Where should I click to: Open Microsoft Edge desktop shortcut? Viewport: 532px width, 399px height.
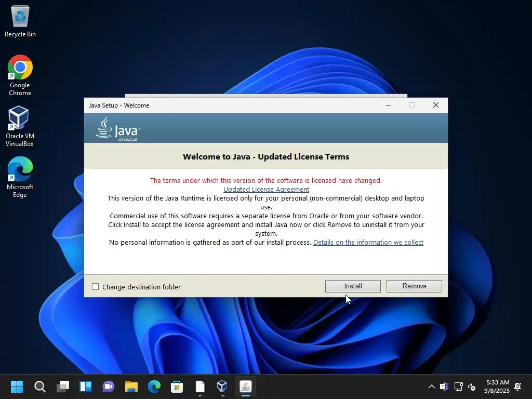click(x=20, y=177)
